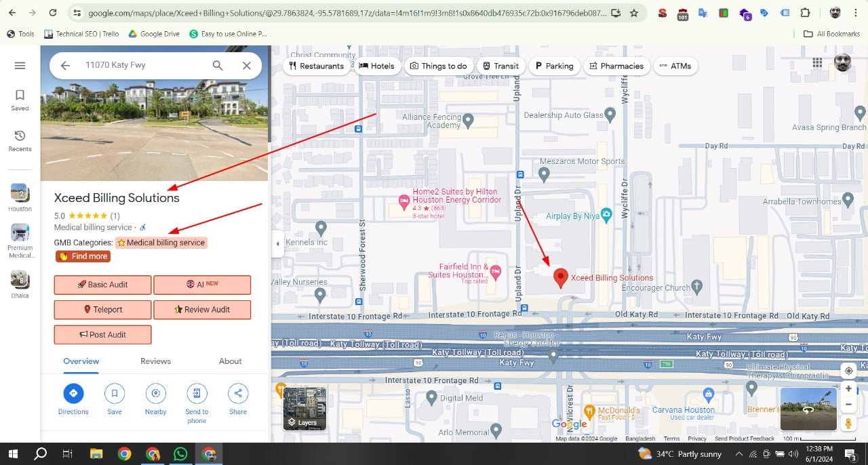Select the ATMs chip
Screen dimensions: 868x465
675,66
